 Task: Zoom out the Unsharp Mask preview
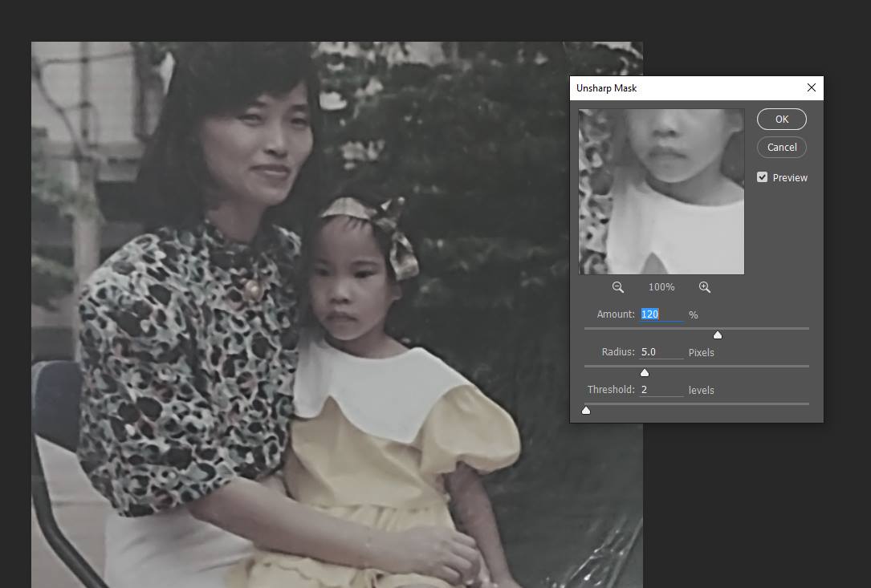click(x=617, y=287)
